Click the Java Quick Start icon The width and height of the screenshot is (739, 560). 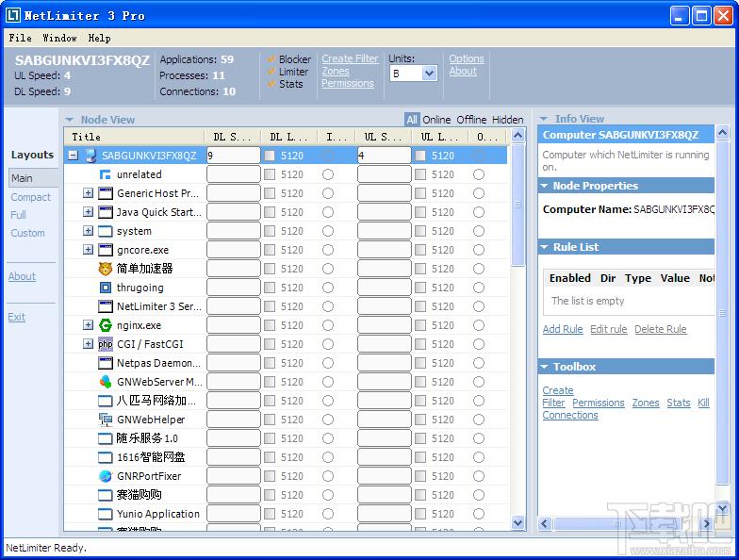pos(106,212)
